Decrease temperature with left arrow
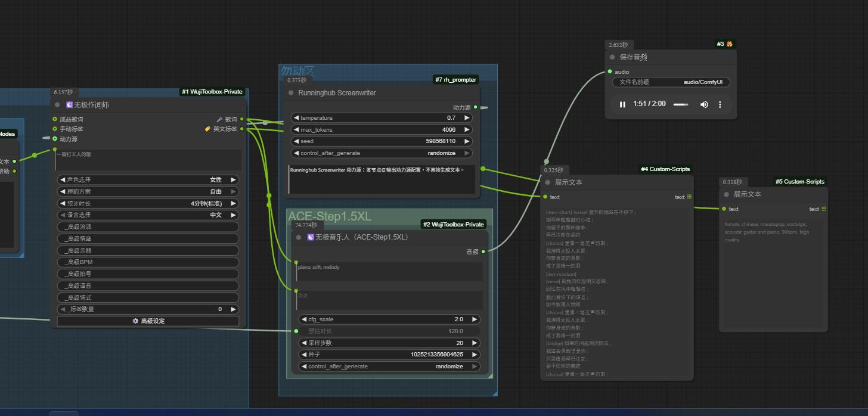 pyautogui.click(x=296, y=118)
